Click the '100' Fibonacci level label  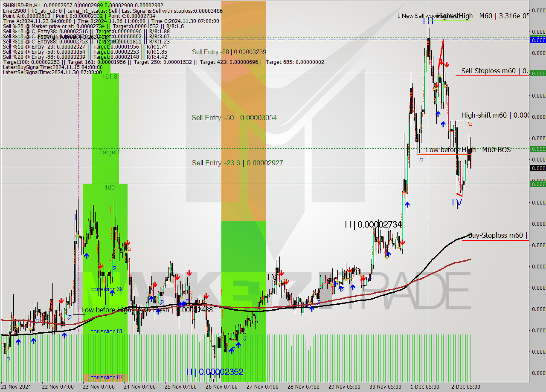pos(110,187)
